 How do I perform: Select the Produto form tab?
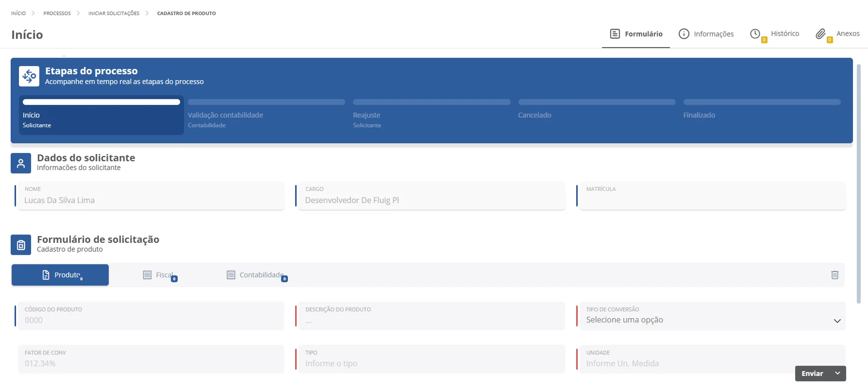coord(60,275)
